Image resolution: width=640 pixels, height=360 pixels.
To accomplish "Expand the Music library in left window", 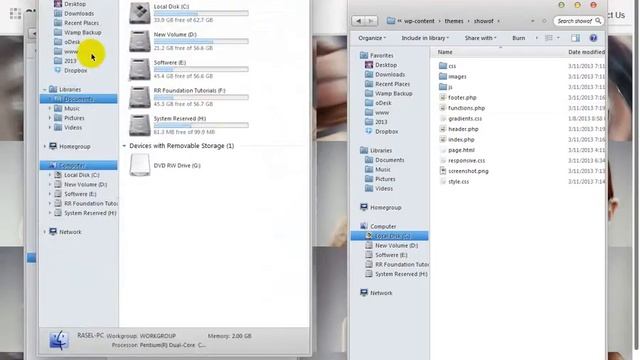I will (x=50, y=109).
